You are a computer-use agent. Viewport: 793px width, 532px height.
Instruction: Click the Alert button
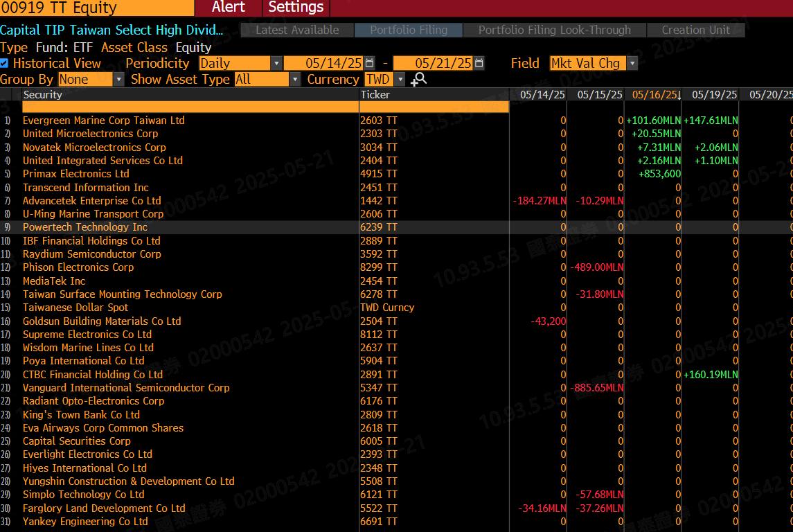(228, 8)
